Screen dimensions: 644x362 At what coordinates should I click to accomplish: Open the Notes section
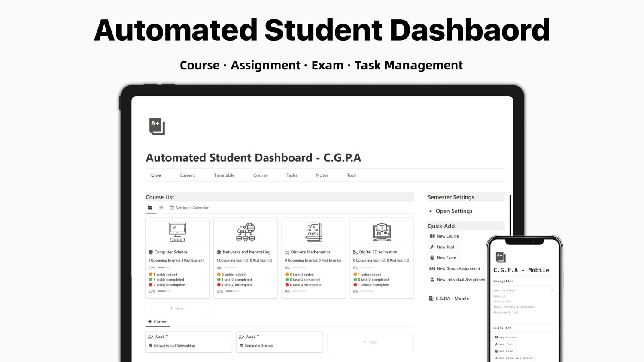click(322, 175)
